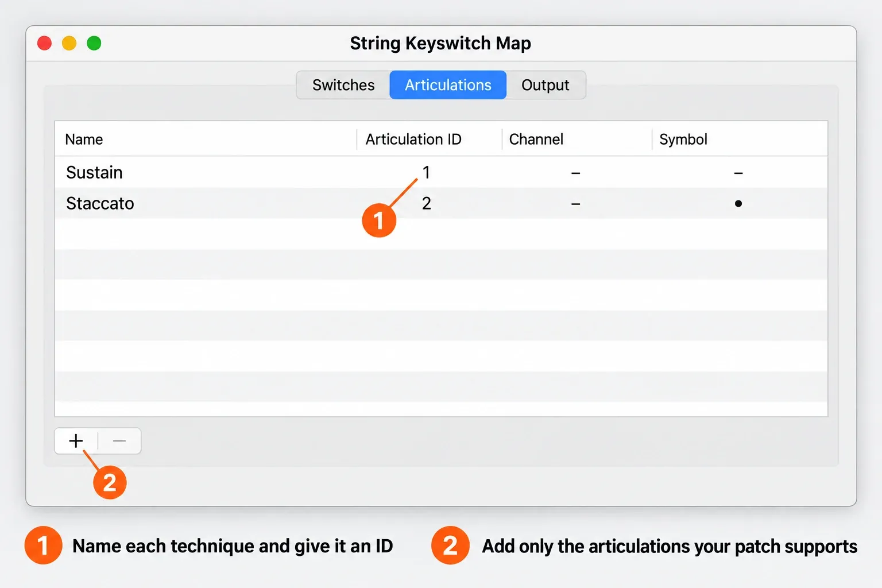Select the Articulation ID value 2
Image resolution: width=882 pixels, height=588 pixels.
(426, 203)
